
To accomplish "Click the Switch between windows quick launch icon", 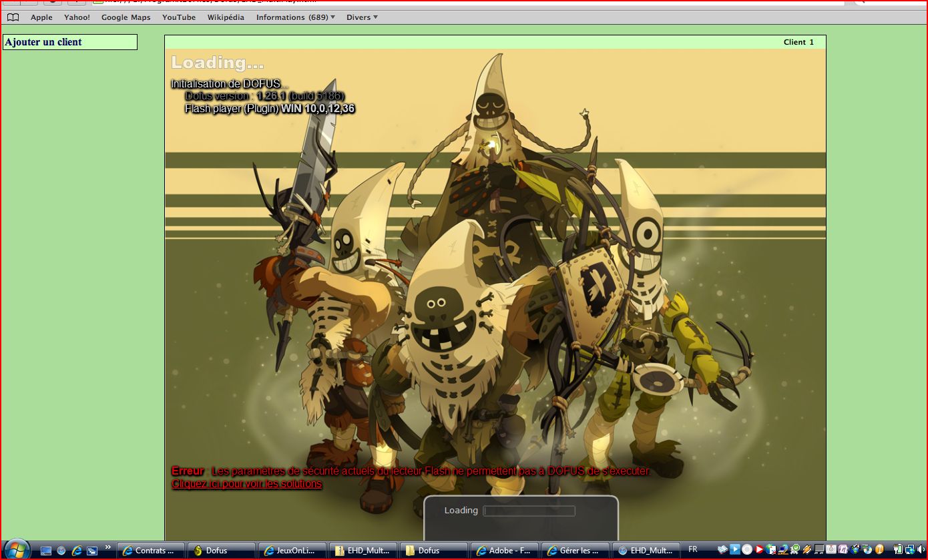I will pyautogui.click(x=92, y=551).
